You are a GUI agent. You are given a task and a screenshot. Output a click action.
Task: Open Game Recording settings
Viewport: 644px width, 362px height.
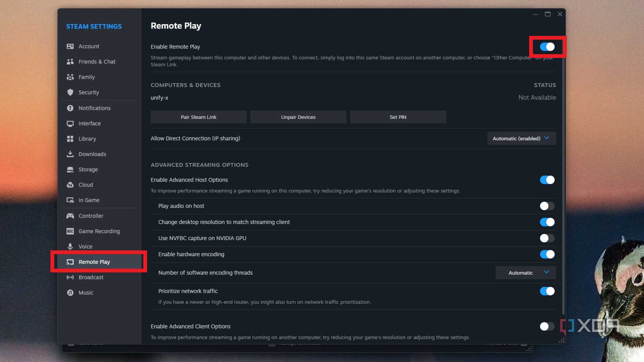pyautogui.click(x=99, y=231)
